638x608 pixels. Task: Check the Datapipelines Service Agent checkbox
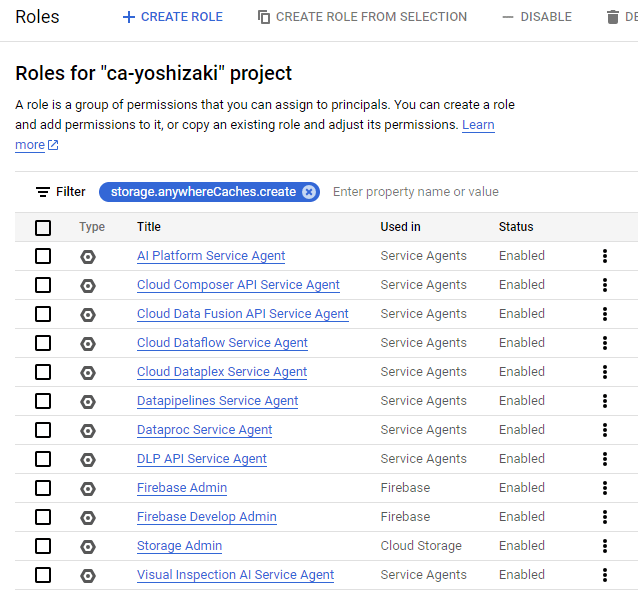(43, 401)
